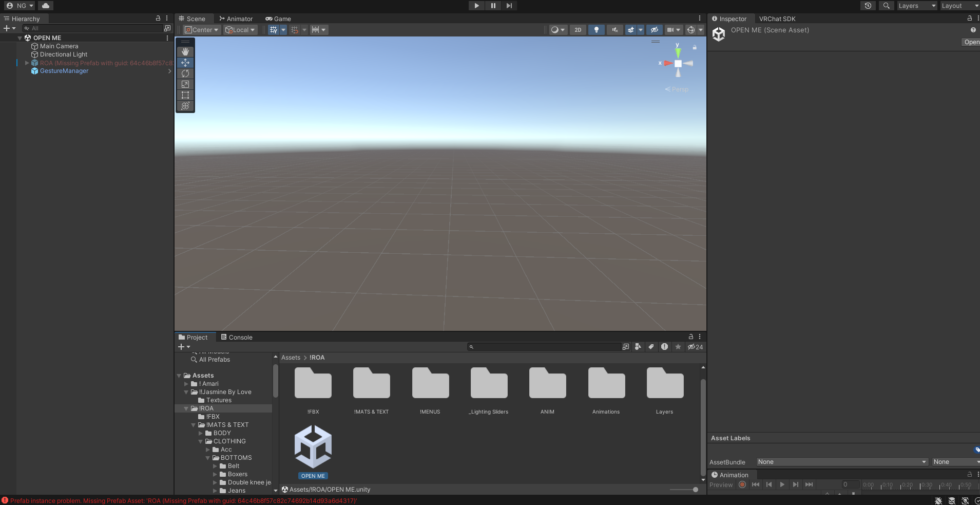Image resolution: width=980 pixels, height=505 pixels.
Task: Select the NG account button
Action: coord(20,6)
